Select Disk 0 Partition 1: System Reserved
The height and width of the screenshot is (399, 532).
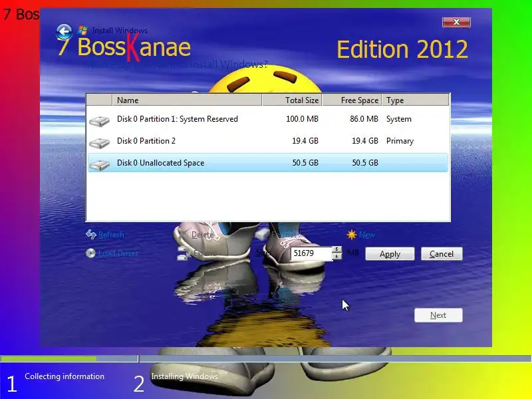coord(268,119)
